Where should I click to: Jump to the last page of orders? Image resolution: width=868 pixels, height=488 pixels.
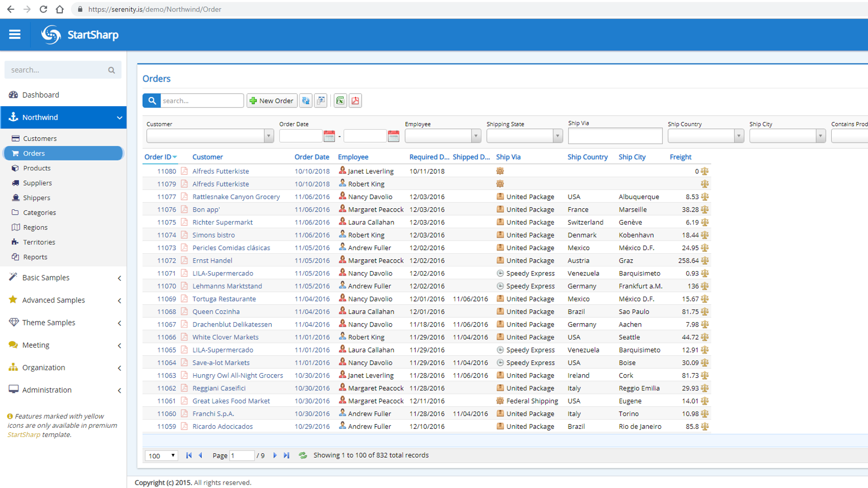(286, 455)
